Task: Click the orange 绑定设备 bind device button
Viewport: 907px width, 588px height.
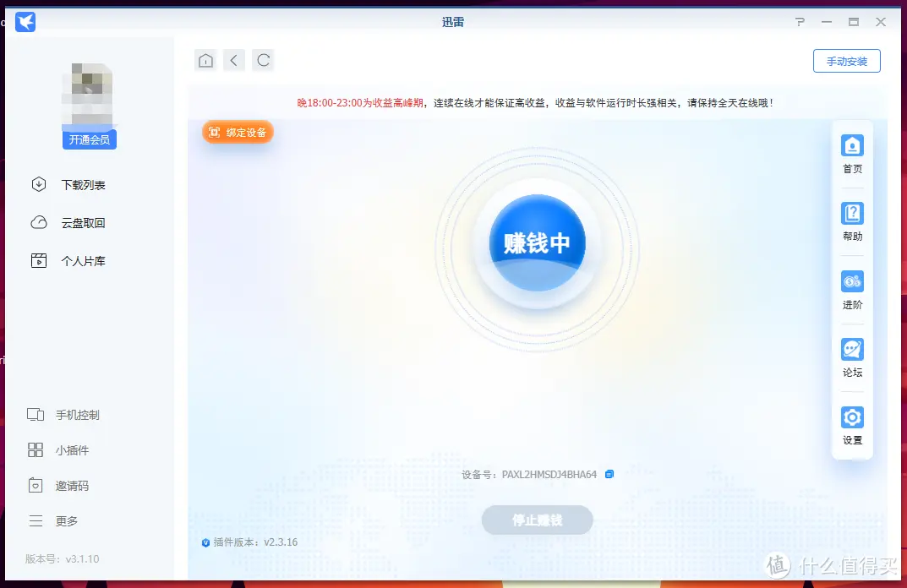Action: (238, 133)
